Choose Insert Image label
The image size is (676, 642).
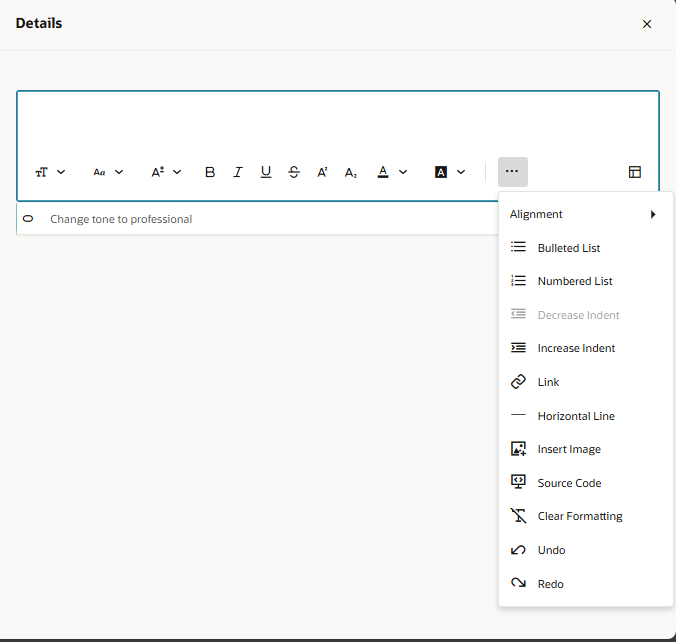click(569, 449)
